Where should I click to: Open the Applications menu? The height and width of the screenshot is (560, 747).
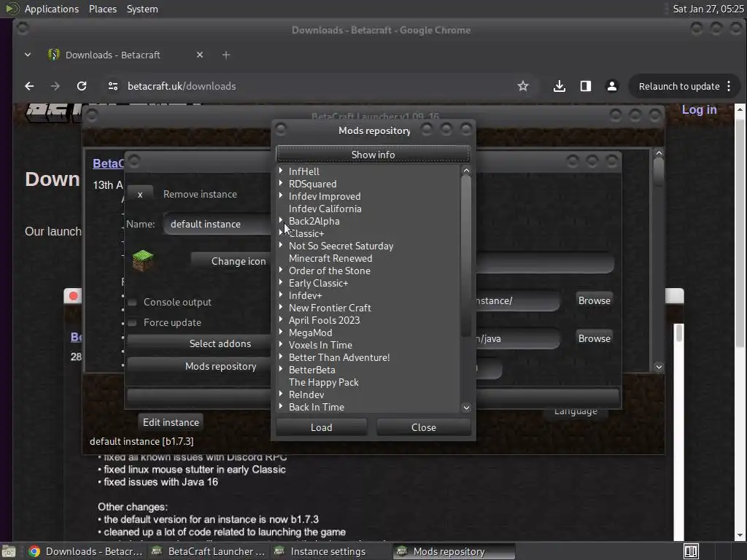point(52,9)
